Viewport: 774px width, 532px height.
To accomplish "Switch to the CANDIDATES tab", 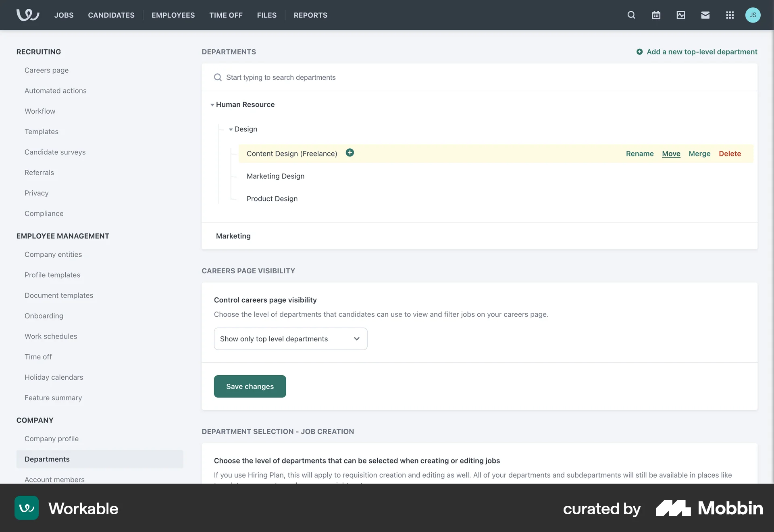I will pyautogui.click(x=111, y=15).
